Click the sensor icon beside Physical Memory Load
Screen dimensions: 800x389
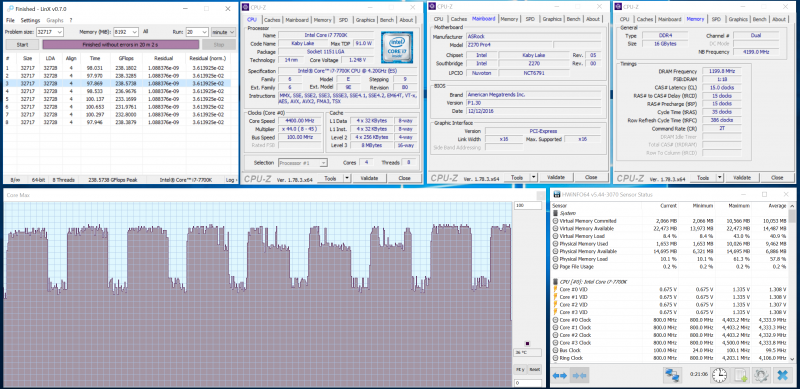click(556, 259)
